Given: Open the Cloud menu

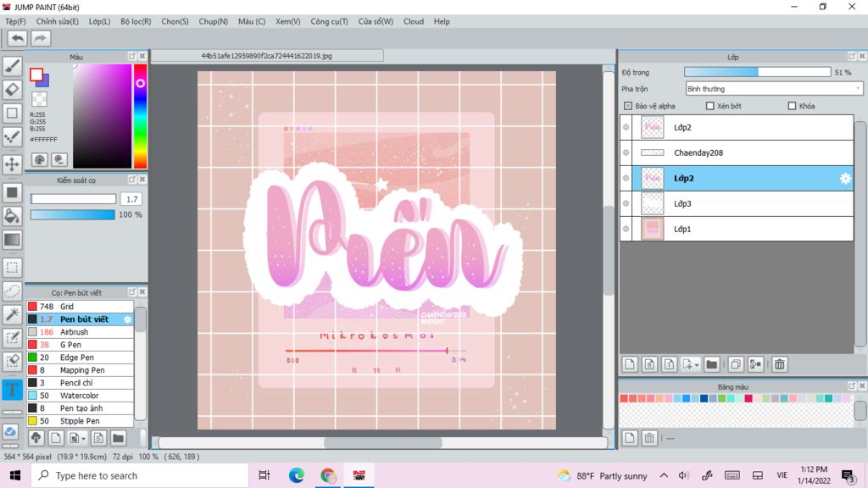Looking at the screenshot, I should tap(414, 21).
